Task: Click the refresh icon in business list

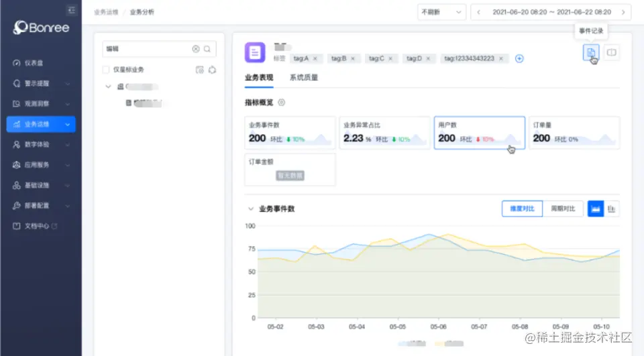Action: point(213,70)
